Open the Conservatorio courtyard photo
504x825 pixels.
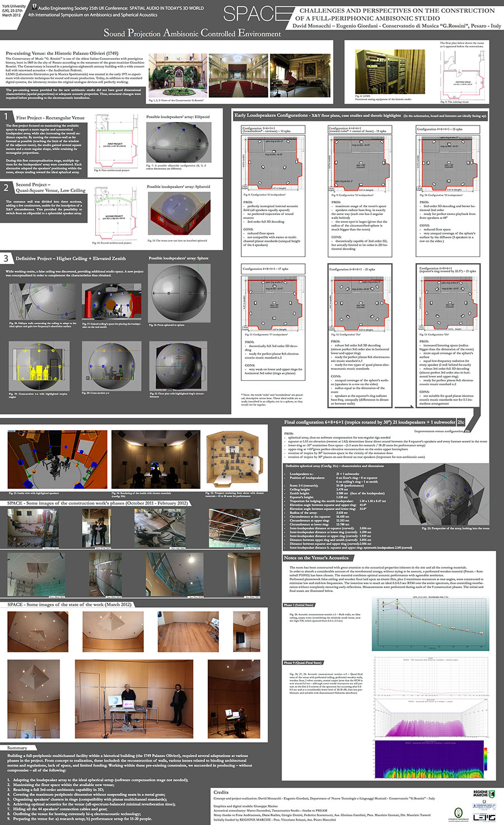point(177,76)
